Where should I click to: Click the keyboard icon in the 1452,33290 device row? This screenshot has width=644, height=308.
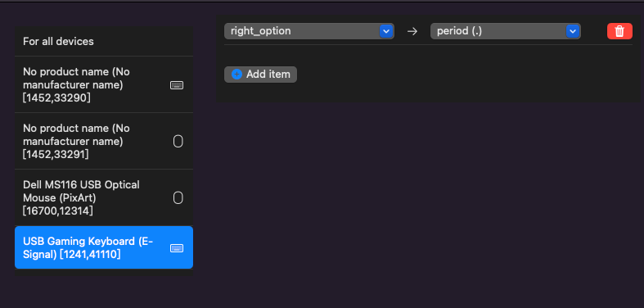(177, 85)
